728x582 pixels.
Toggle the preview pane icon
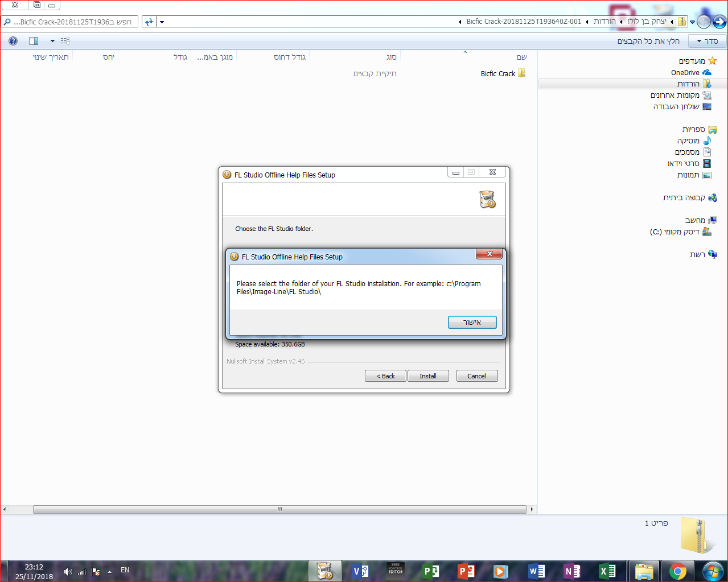34,41
